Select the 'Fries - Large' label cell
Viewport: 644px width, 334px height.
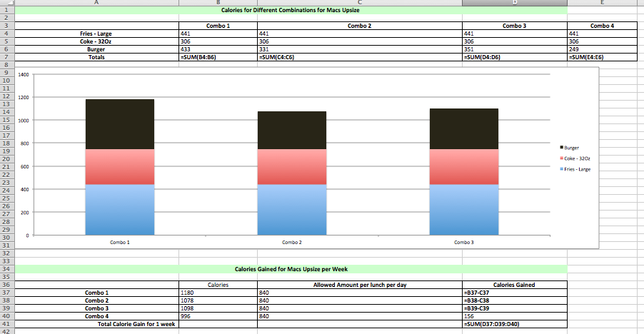click(x=97, y=34)
